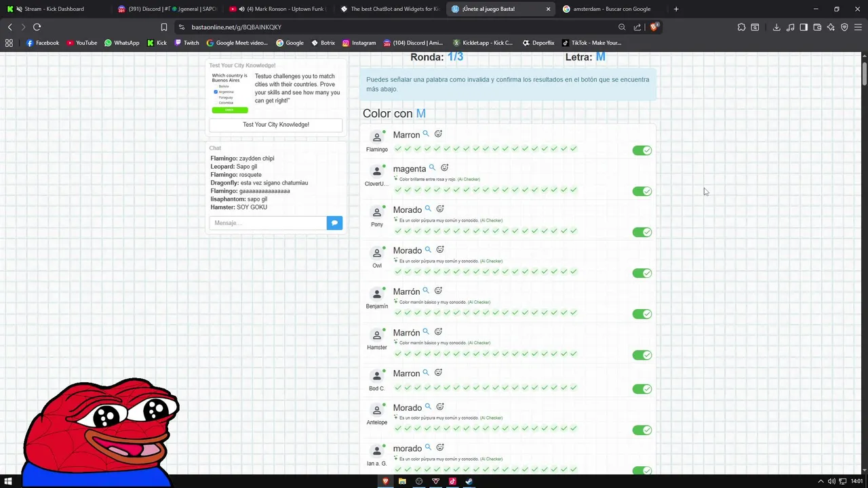Click the page zoom magnifier in address bar

(622, 27)
